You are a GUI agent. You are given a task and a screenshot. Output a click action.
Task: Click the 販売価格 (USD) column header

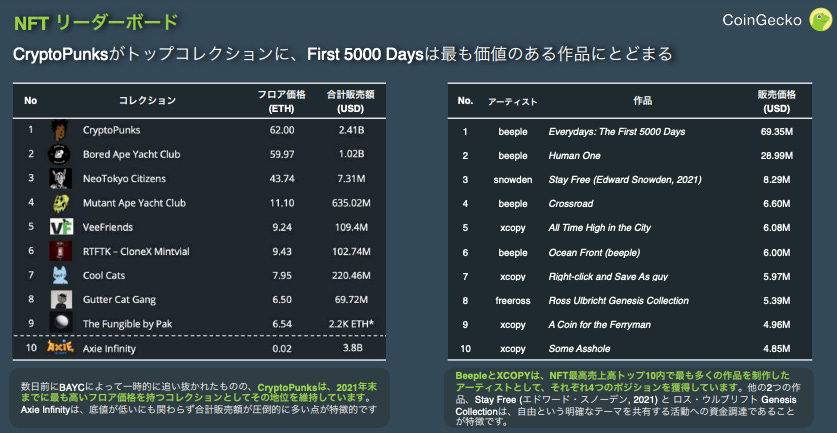pyautogui.click(x=776, y=101)
